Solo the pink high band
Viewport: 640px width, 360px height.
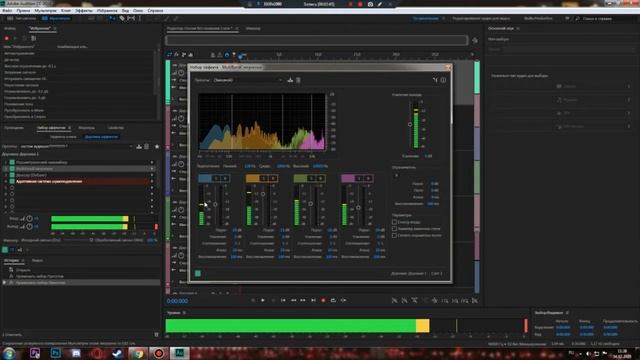pyautogui.click(x=359, y=178)
